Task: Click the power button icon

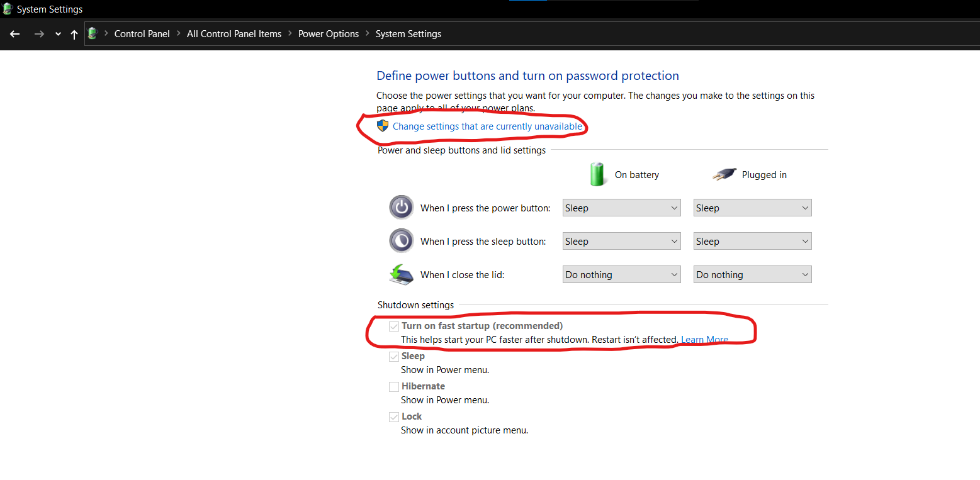Action: pyautogui.click(x=401, y=208)
